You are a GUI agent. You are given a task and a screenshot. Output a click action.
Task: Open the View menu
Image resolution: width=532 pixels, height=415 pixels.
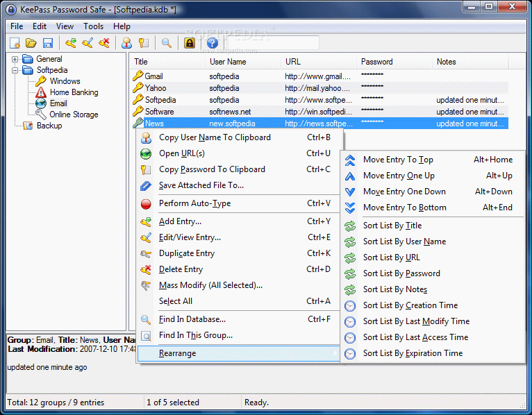pyautogui.click(x=65, y=26)
